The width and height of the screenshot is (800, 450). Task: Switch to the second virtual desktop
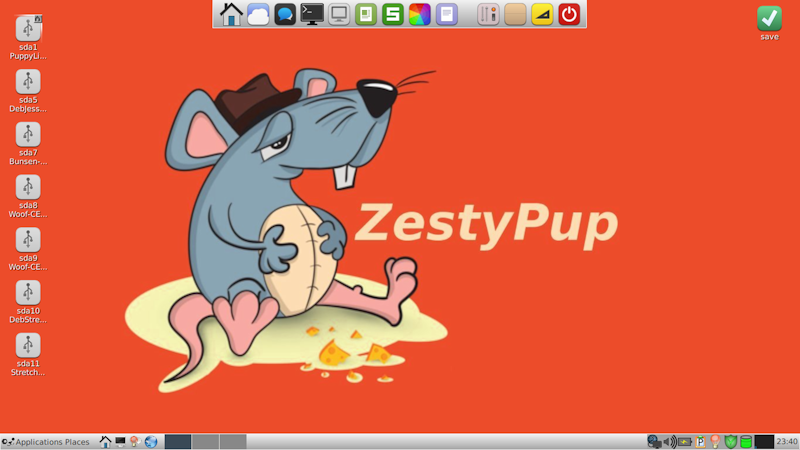[x=205, y=442]
